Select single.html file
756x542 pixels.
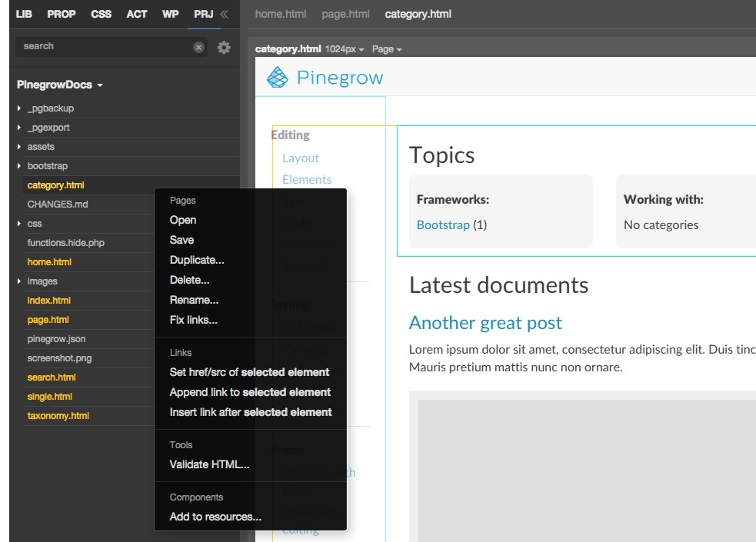coord(50,397)
